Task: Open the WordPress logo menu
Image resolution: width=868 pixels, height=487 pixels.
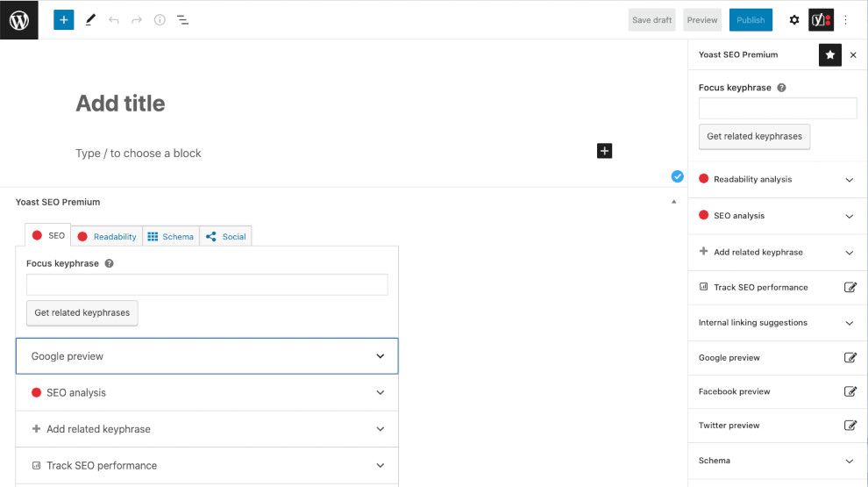Action: (x=18, y=20)
